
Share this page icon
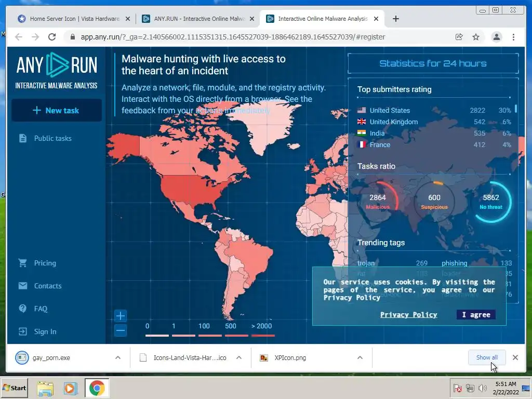pos(459,37)
